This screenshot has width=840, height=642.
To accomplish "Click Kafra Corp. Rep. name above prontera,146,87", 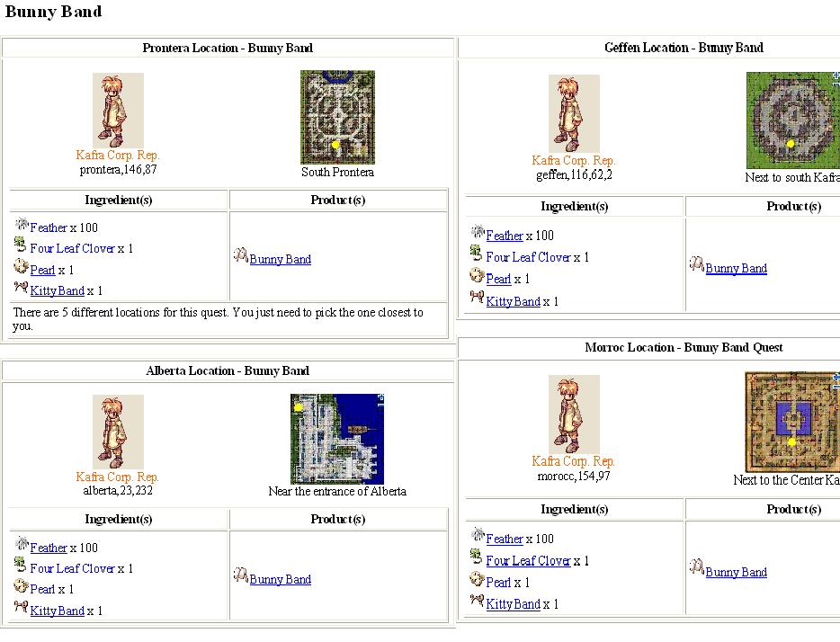I will [x=118, y=156].
